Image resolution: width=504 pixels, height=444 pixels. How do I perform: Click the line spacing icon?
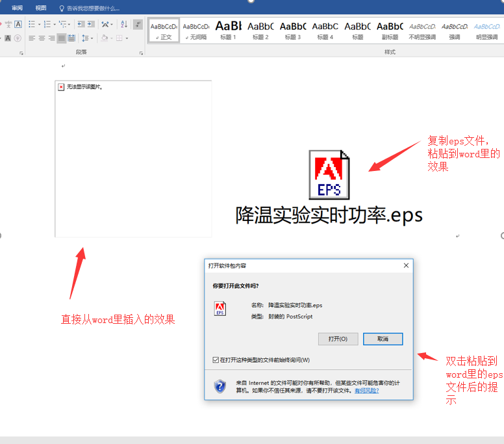(85, 38)
